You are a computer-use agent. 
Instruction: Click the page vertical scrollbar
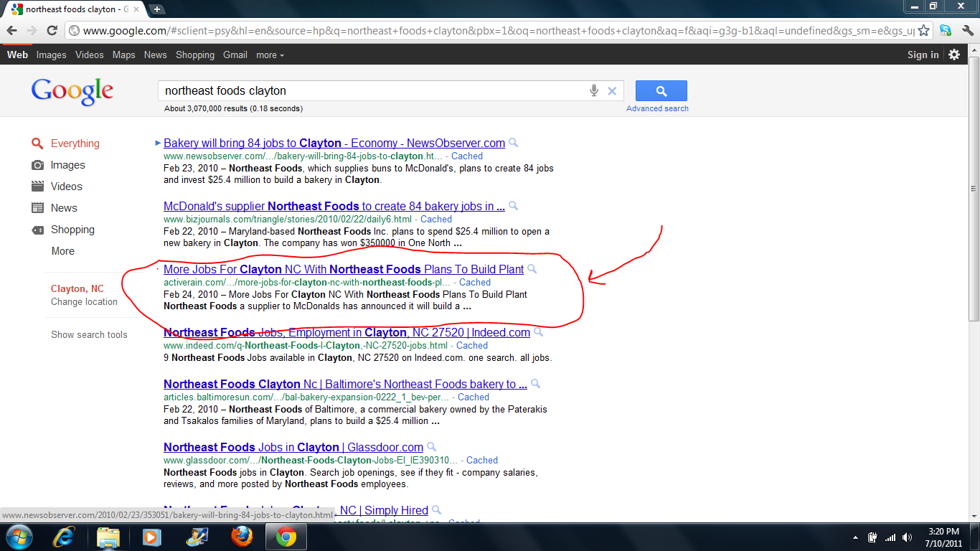pyautogui.click(x=974, y=188)
